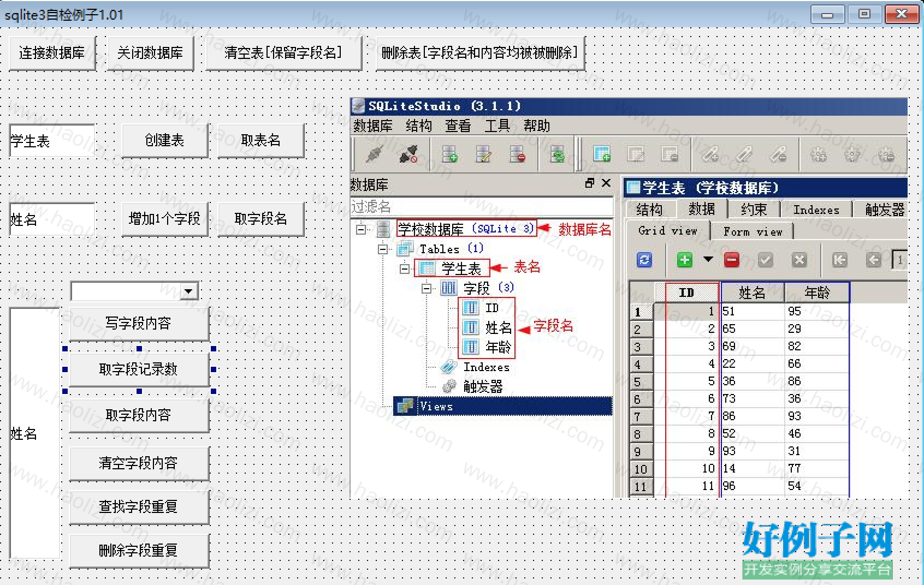Click the grey commit checkmark icon
This screenshot has height=585, width=924.
point(766,260)
